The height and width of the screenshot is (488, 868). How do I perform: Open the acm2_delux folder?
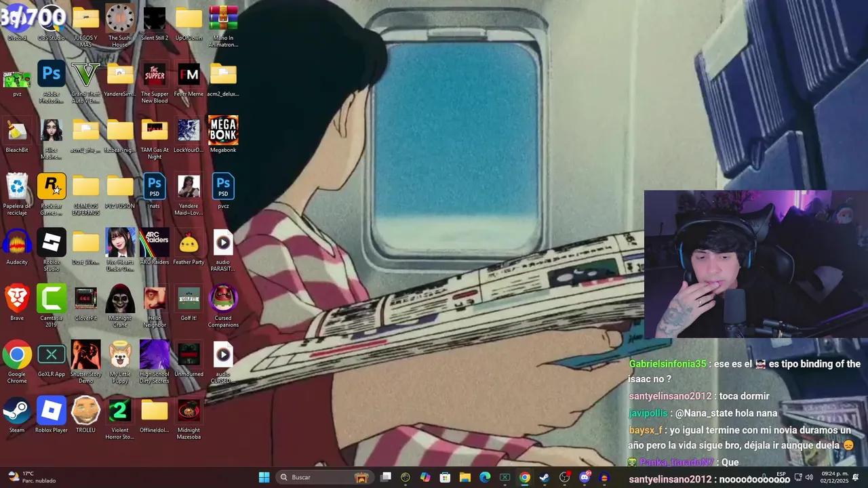223,79
